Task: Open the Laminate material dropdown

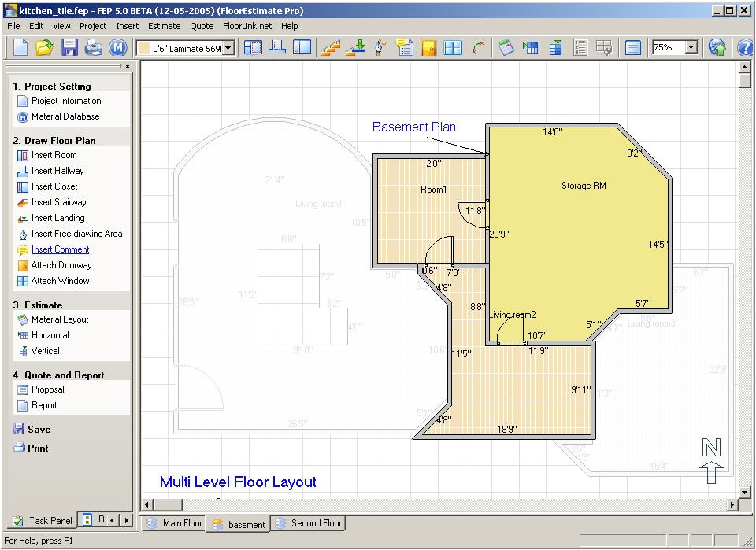Action: pyautogui.click(x=226, y=48)
